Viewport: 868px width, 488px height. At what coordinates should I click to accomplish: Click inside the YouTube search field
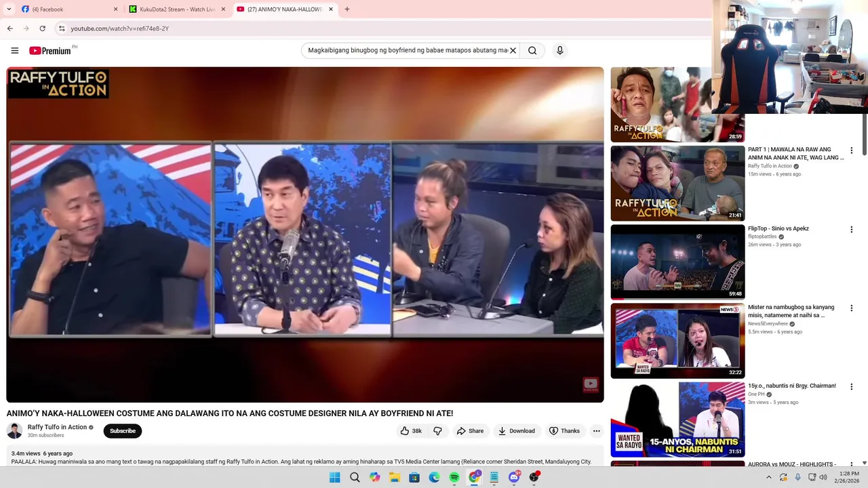tap(407, 50)
